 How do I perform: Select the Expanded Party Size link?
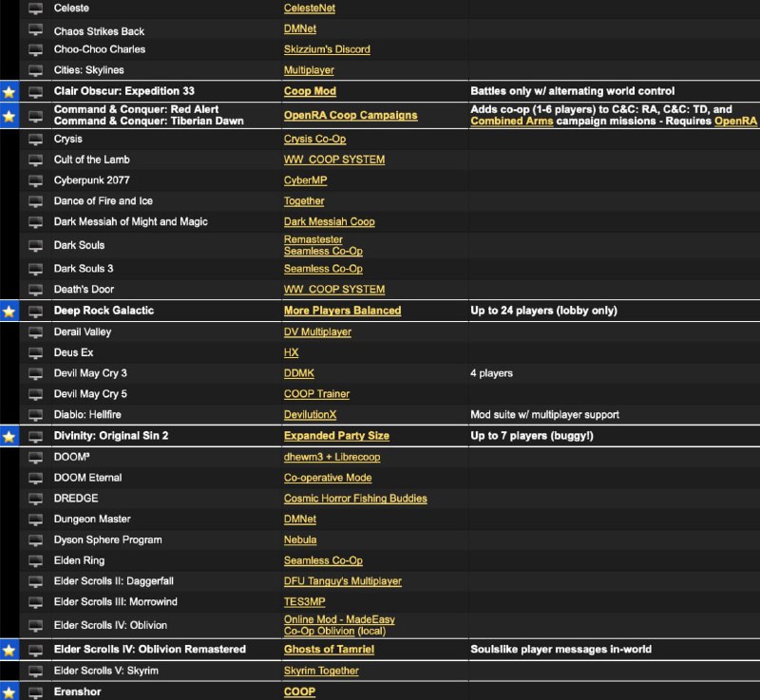point(336,436)
